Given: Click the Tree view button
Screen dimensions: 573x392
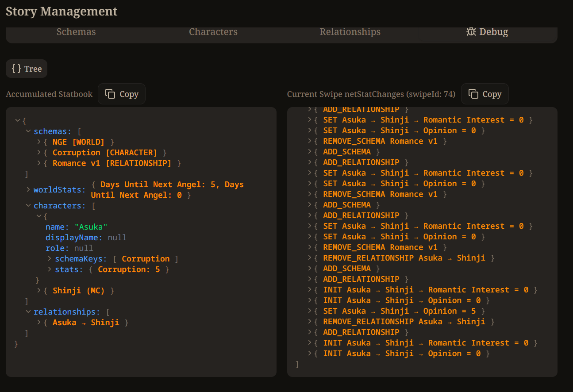Looking at the screenshot, I should 27,69.
